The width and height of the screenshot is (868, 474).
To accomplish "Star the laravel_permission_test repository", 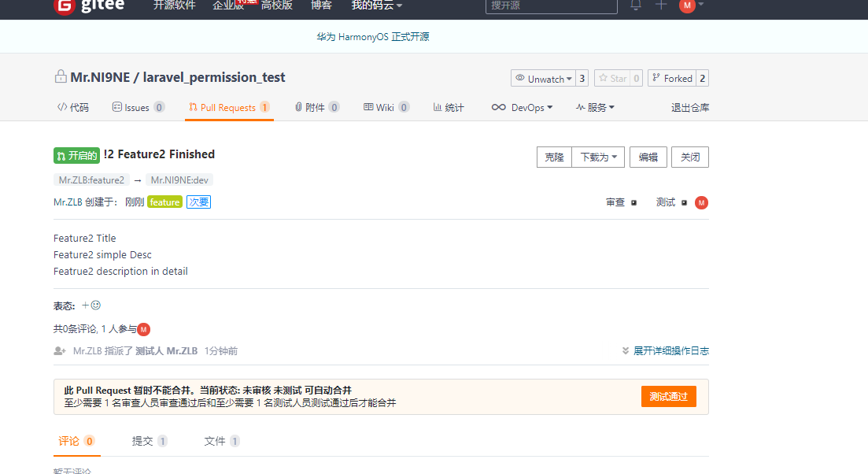I will coord(612,78).
